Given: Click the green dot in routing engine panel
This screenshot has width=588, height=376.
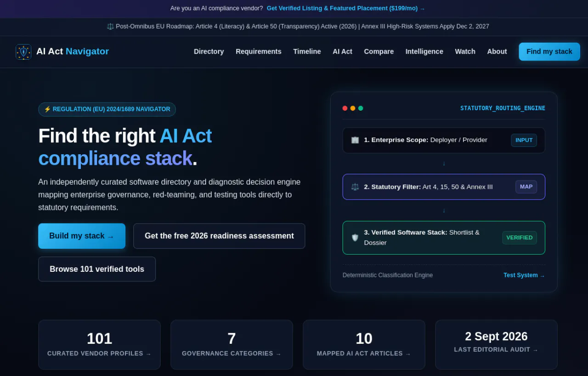Looking at the screenshot, I should pos(361,108).
